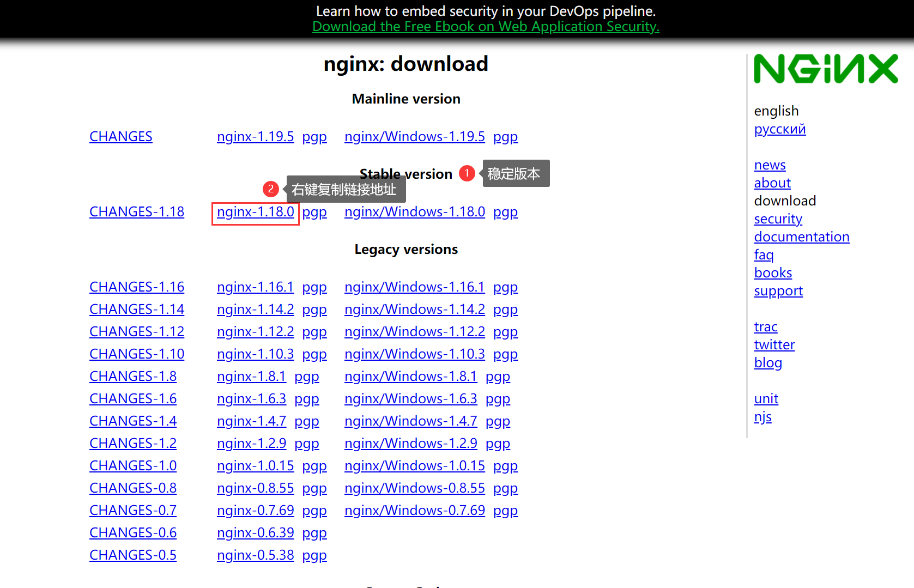This screenshot has width=914, height=588.
Task: Go to the about page
Action: (772, 183)
